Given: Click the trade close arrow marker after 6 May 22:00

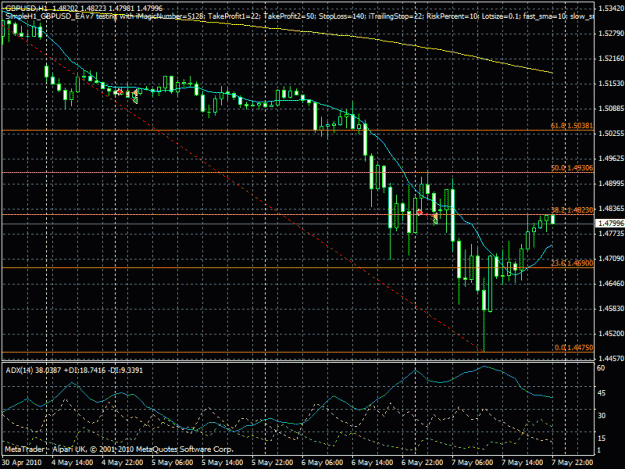Looking at the screenshot, I should click(x=435, y=218).
